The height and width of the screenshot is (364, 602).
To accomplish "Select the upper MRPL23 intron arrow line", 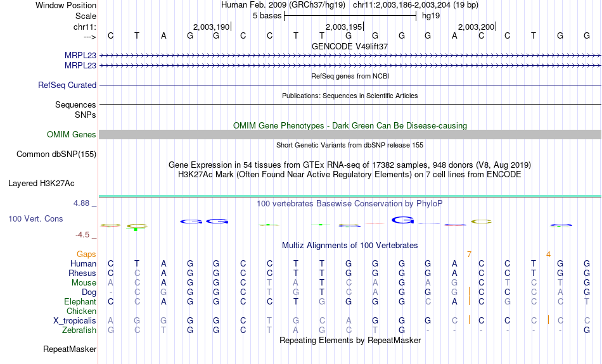I will pos(350,56).
